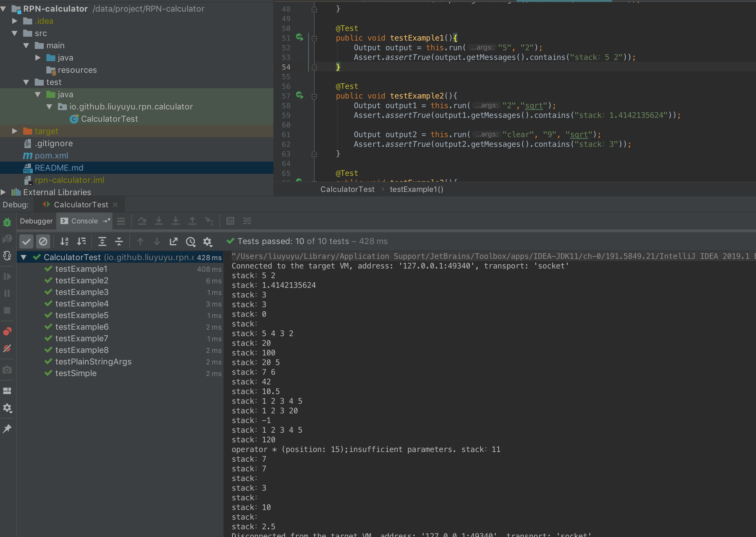Toggle the Show Passed tests filter
This screenshot has width=756, height=537.
coord(26,242)
